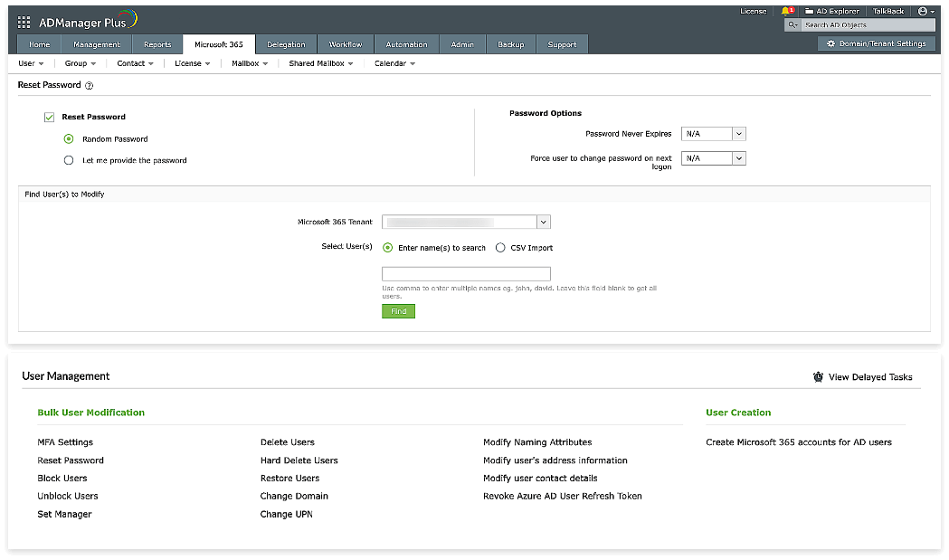Image resolution: width=949 pixels, height=560 pixels.
Task: Switch to the Workflow tab
Action: pos(346,44)
